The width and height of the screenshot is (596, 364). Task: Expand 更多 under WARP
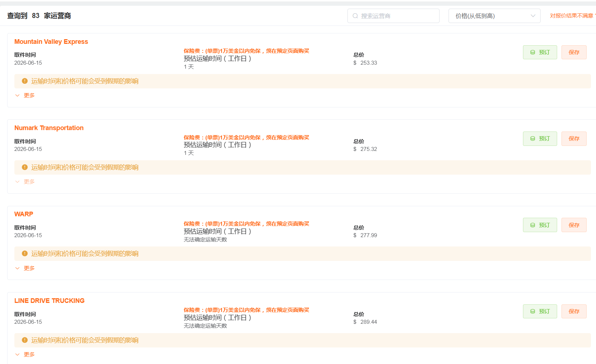25,268
